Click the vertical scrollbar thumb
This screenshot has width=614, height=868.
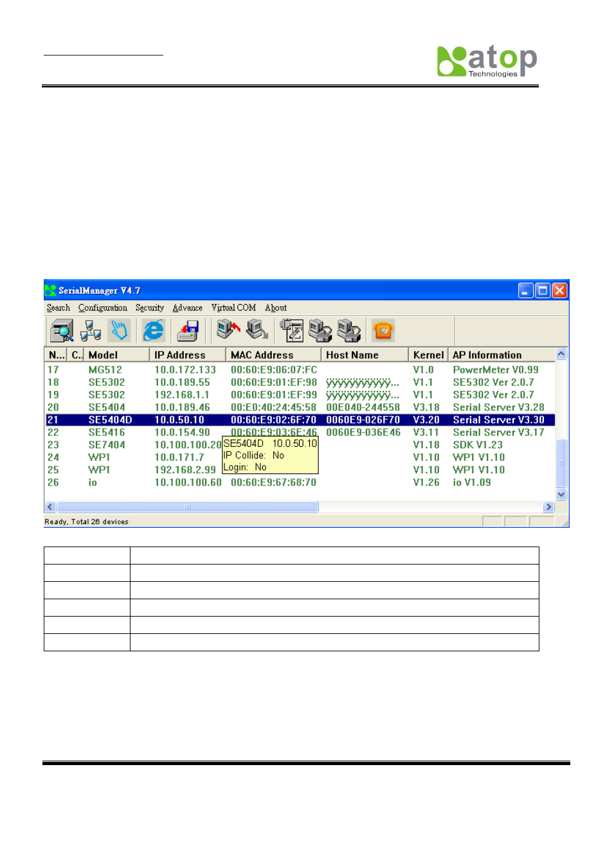[x=561, y=463]
